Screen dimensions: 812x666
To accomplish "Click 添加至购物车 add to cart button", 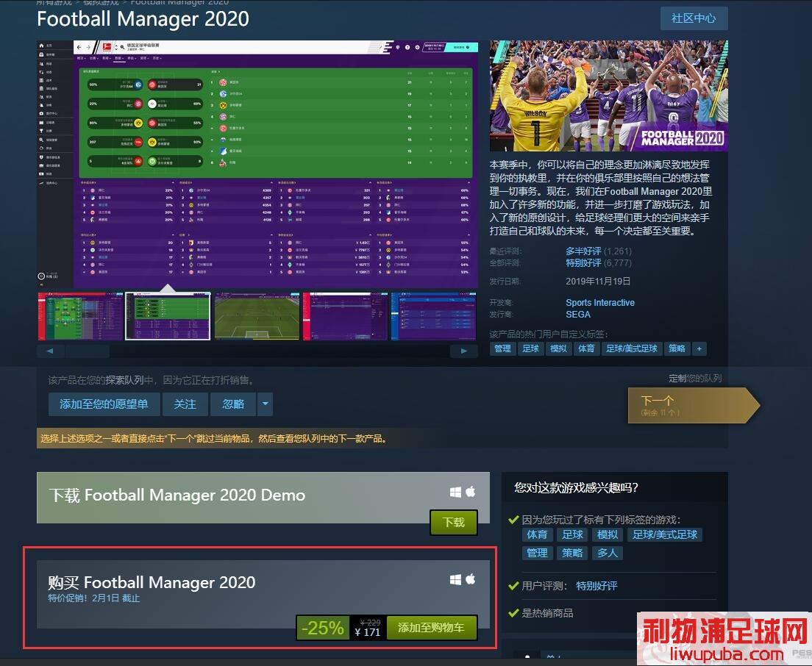I will tap(431, 628).
